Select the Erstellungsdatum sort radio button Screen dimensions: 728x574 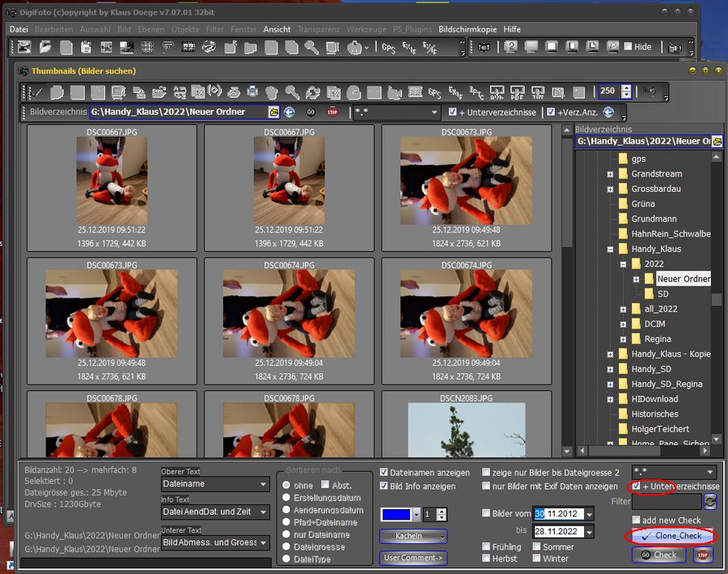coord(286,498)
